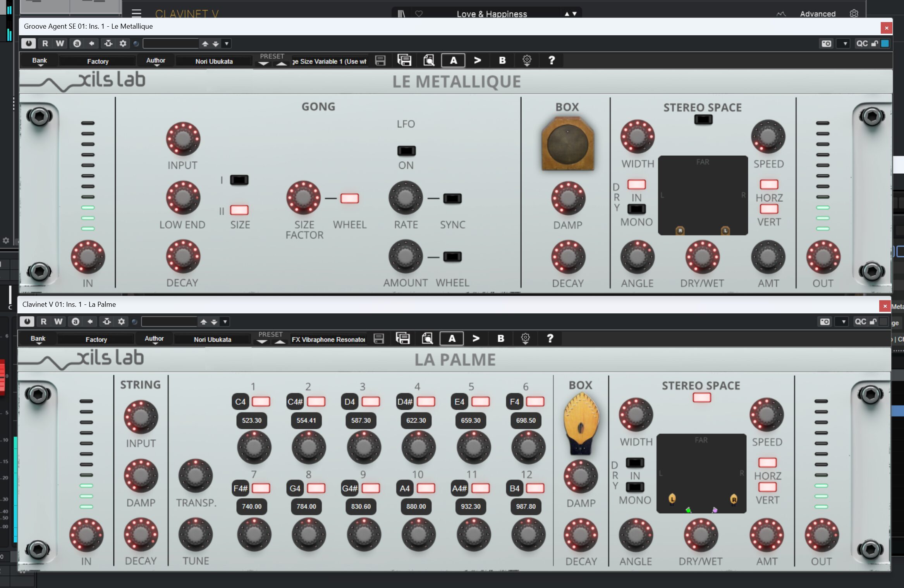904x588 pixels.
Task: Open Le Metallique host preset dropdown arrow
Action: (227, 43)
